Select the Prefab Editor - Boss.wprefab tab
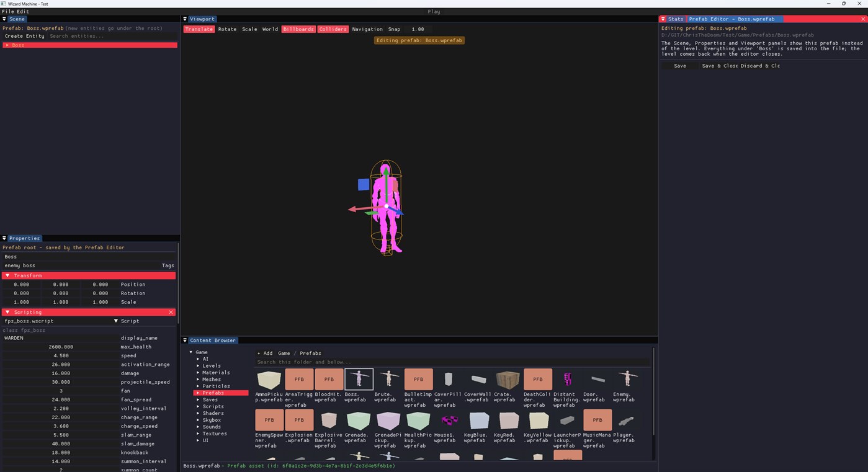The width and height of the screenshot is (868, 472). pyautogui.click(x=735, y=19)
